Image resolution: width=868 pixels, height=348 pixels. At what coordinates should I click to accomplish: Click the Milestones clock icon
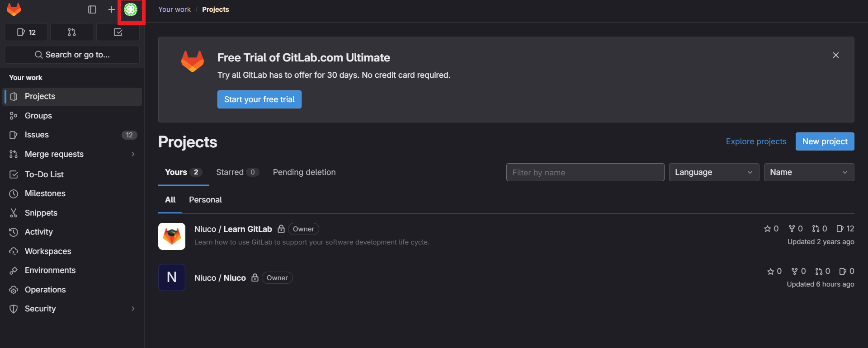pos(14,193)
